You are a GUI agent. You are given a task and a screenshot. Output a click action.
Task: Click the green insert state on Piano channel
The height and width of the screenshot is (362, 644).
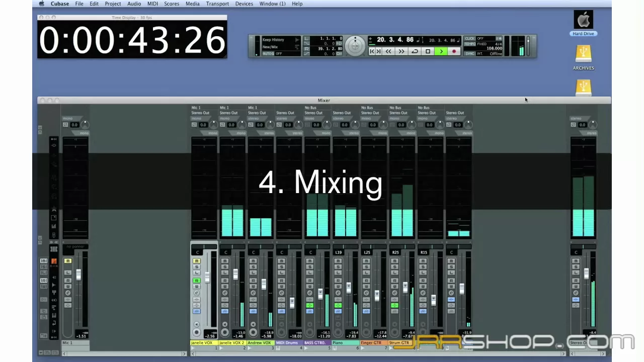(338, 305)
